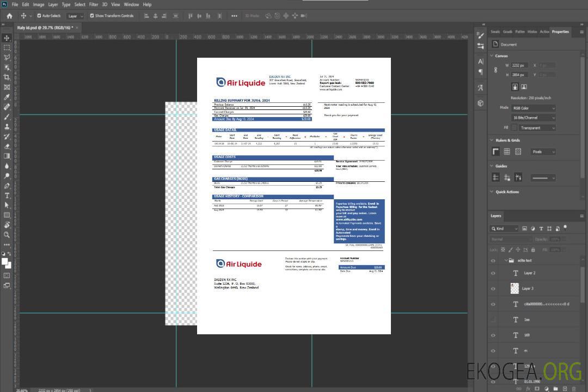Select the Dodge tool
This screenshot has height=392, width=588.
[x=7, y=175]
